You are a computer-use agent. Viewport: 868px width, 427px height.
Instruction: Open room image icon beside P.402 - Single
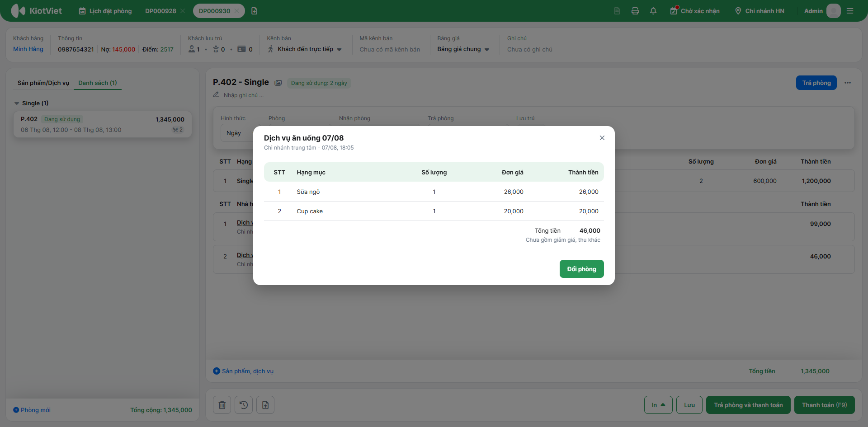point(278,83)
